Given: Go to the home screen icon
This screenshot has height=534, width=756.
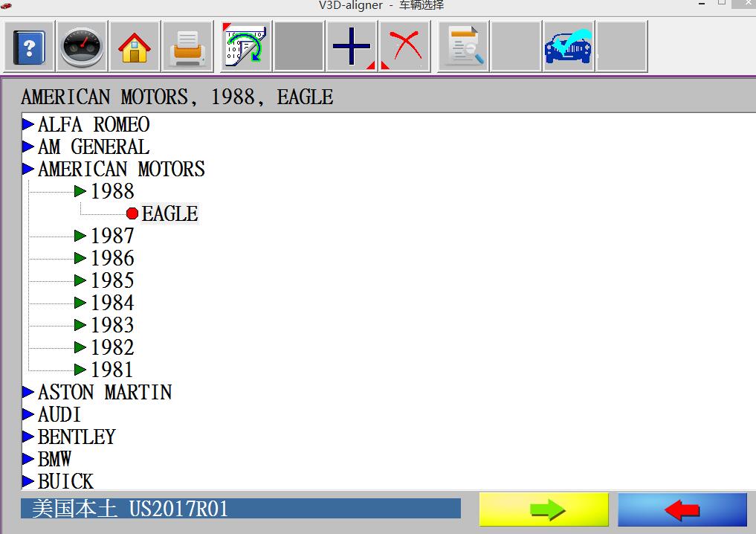Looking at the screenshot, I should tap(134, 47).
